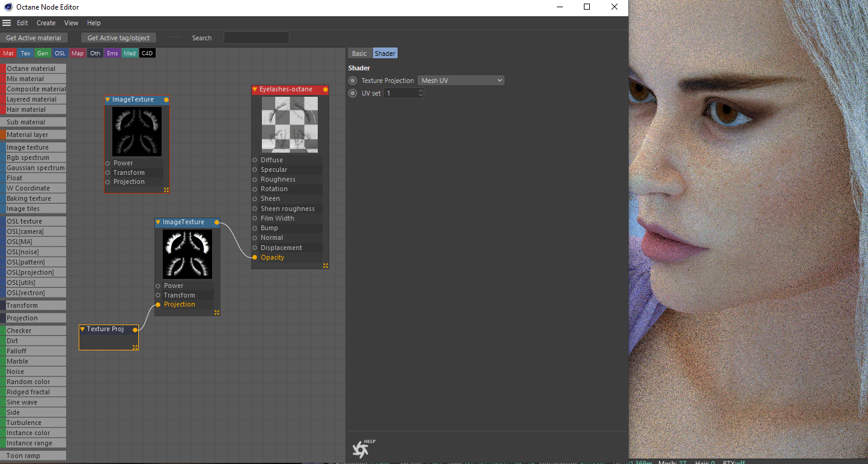
Task: Open the Texture Projection Mesh UV dropdown
Action: 461,81
